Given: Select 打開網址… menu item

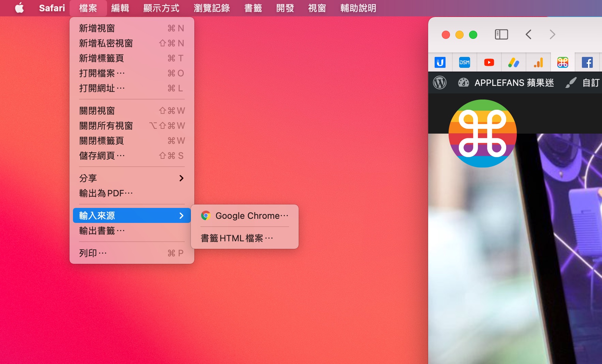Looking at the screenshot, I should point(132,88).
